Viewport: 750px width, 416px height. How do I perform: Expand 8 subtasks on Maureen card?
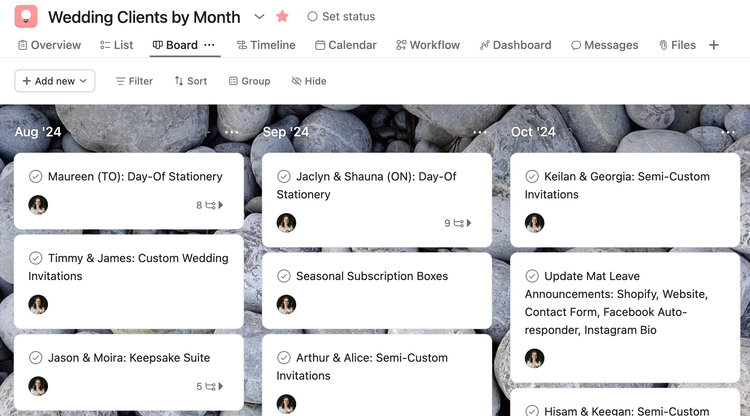pyautogui.click(x=210, y=205)
